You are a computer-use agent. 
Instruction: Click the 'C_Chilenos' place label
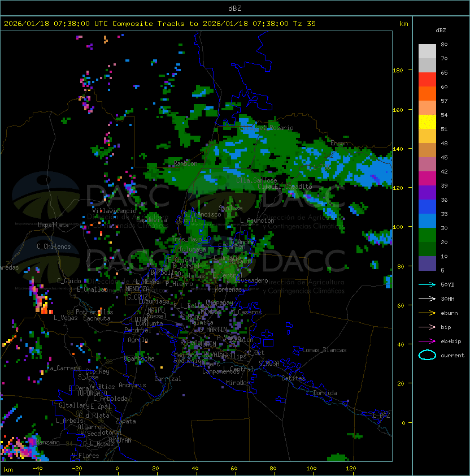[54, 246]
